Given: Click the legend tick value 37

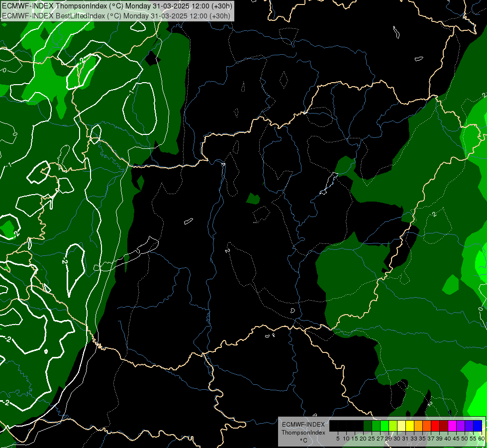Looking at the screenshot, I should pyautogui.click(x=431, y=439).
